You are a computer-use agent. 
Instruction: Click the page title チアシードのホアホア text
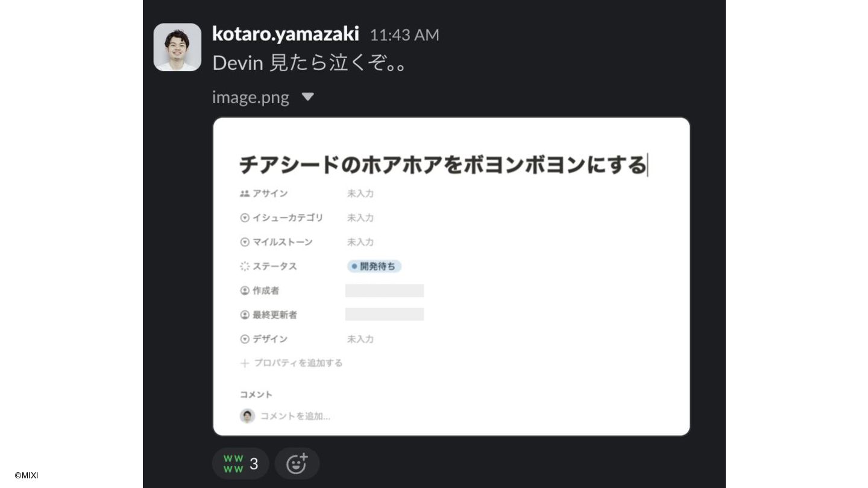pos(442,164)
